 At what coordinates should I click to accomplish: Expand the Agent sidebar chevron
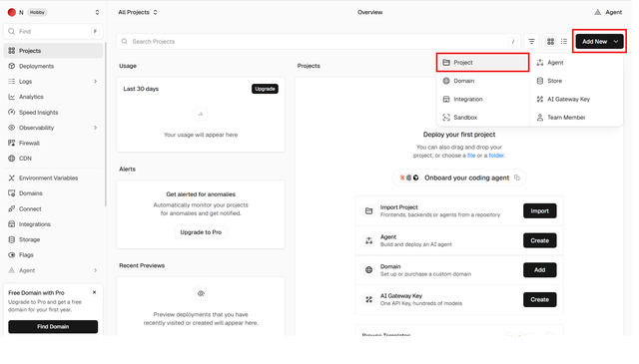click(x=96, y=270)
